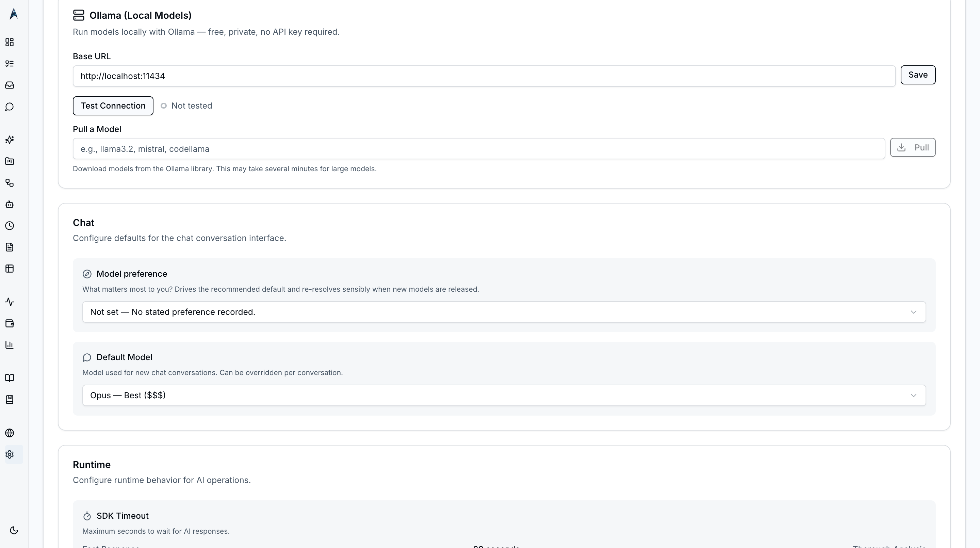Open the bar chart analytics icon in sidebar

(10, 345)
